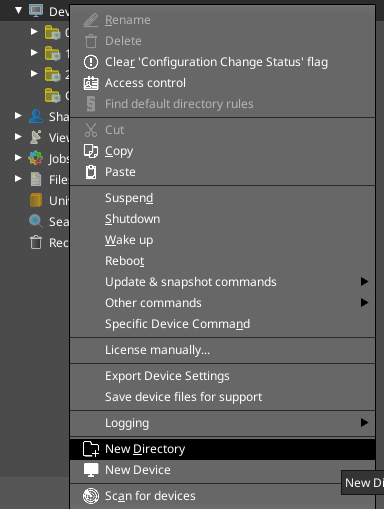Select Suspend command

(222, 198)
